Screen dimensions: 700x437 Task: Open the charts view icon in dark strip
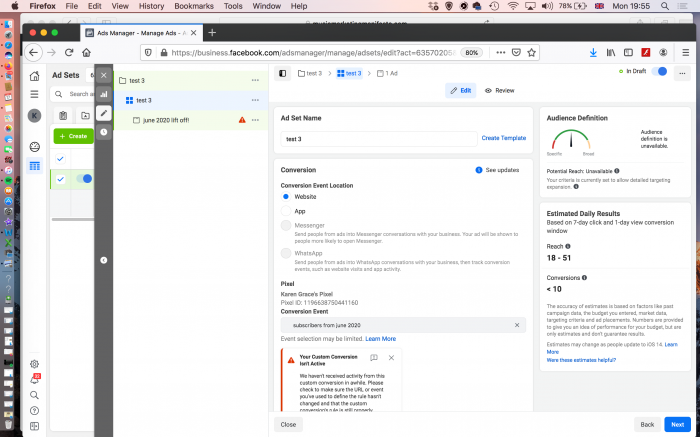click(104, 94)
